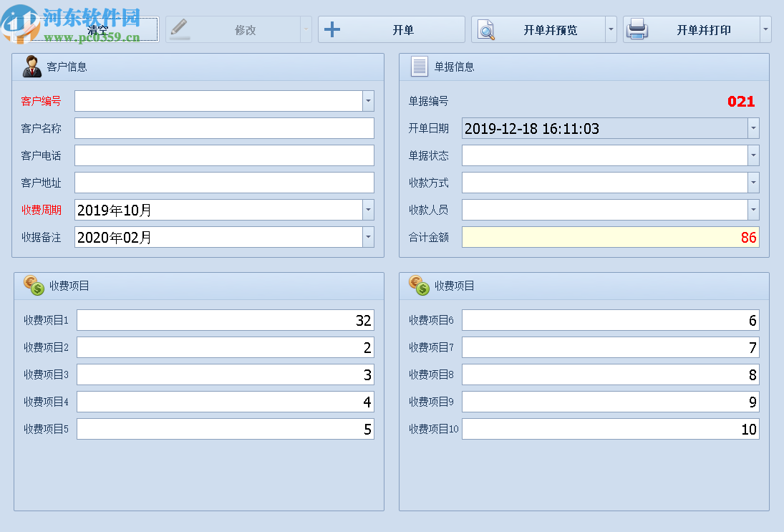
Task: Open the 修改 button dropdown arrow
Action: [306, 29]
